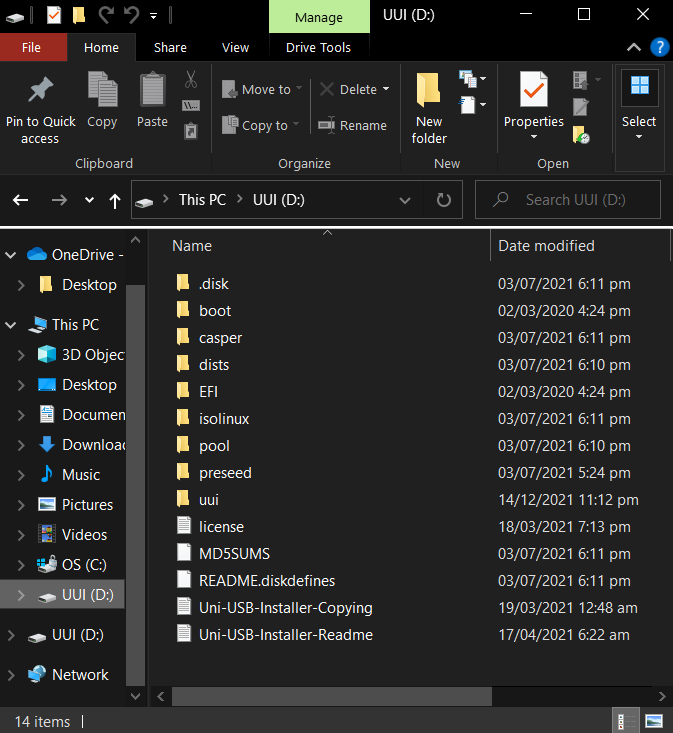Open the Move to dropdown
673x733 pixels.
point(257,89)
